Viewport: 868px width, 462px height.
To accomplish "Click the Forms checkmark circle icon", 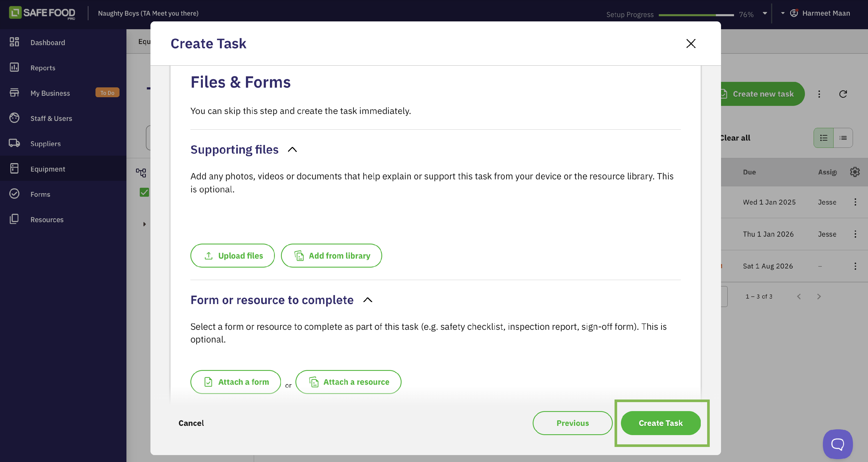I will pos(14,194).
